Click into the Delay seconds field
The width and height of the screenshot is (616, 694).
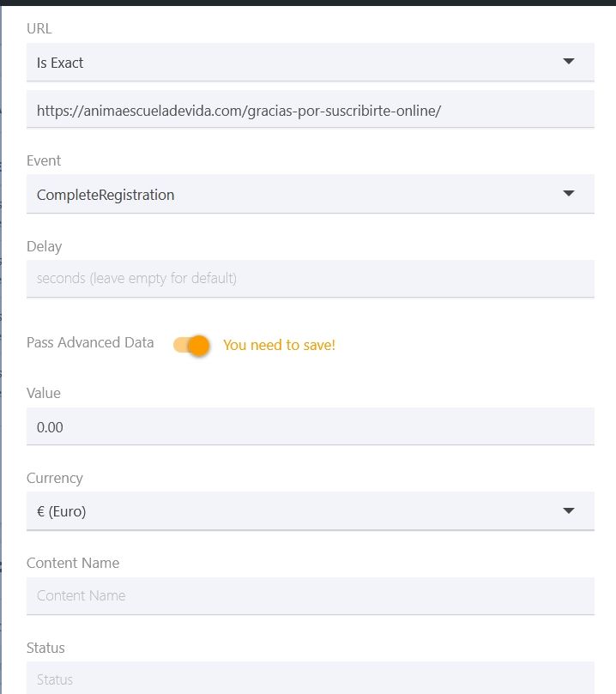[x=311, y=279]
